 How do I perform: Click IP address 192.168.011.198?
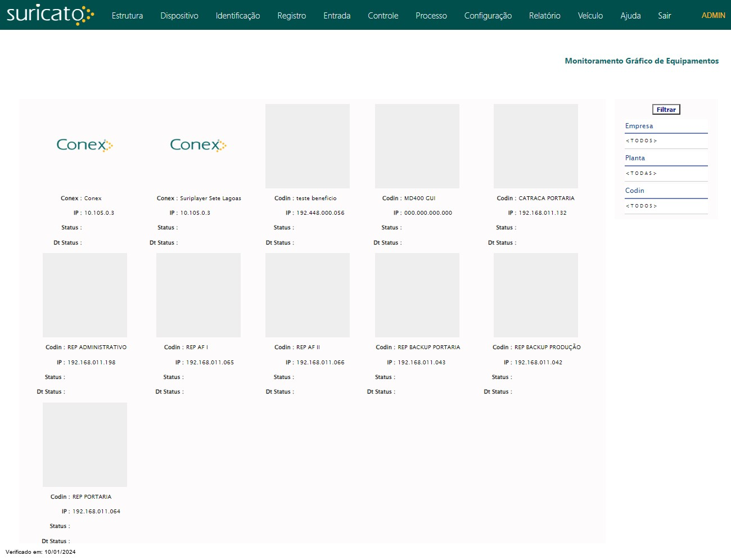point(92,363)
